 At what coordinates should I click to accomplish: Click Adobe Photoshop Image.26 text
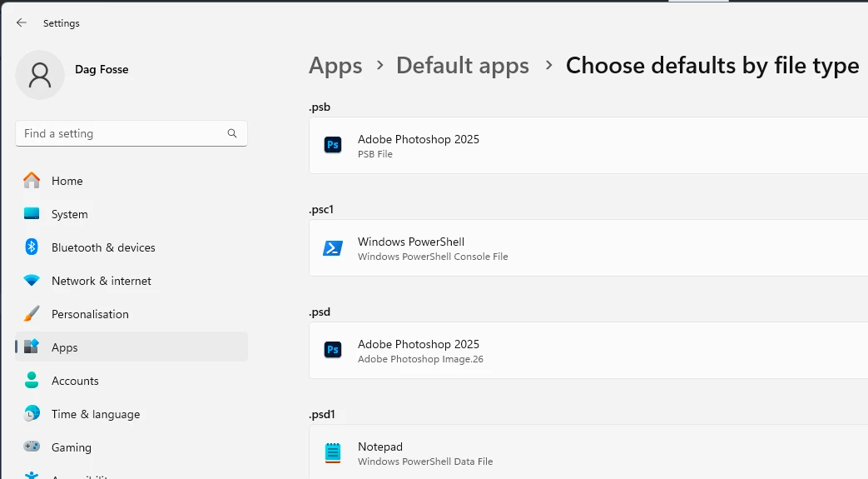(421, 359)
